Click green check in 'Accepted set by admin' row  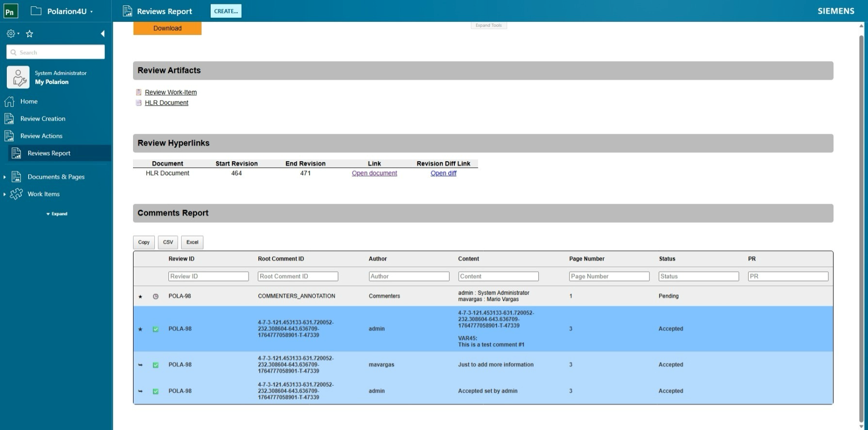point(156,391)
